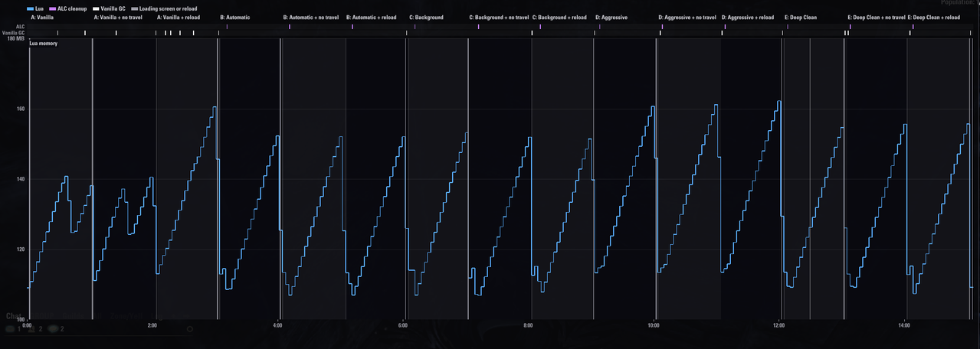Click the '0:00' time axis label
Screen dimensions: 980x349
coord(27,325)
